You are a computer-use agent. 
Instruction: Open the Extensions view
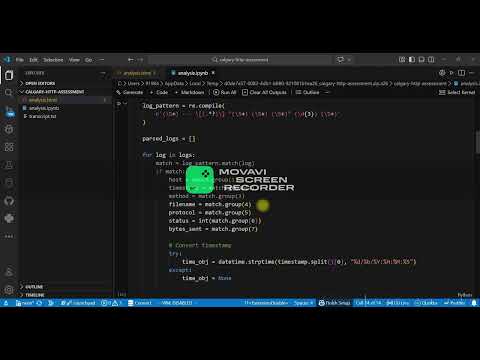[9, 147]
